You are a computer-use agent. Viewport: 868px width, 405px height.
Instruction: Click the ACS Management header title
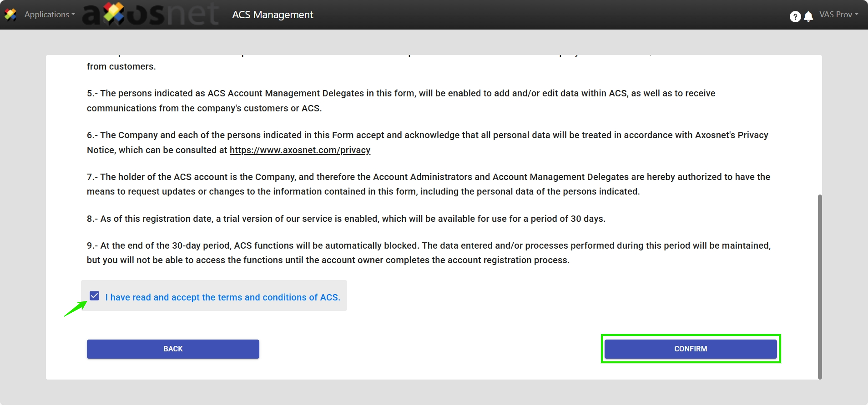click(x=273, y=15)
